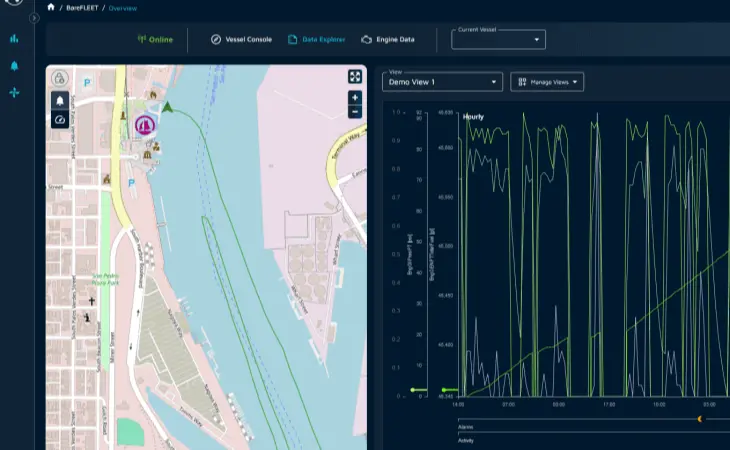Viewport: 730px width, 450px height.
Task: Click the Hourly chart label
Action: click(x=473, y=117)
